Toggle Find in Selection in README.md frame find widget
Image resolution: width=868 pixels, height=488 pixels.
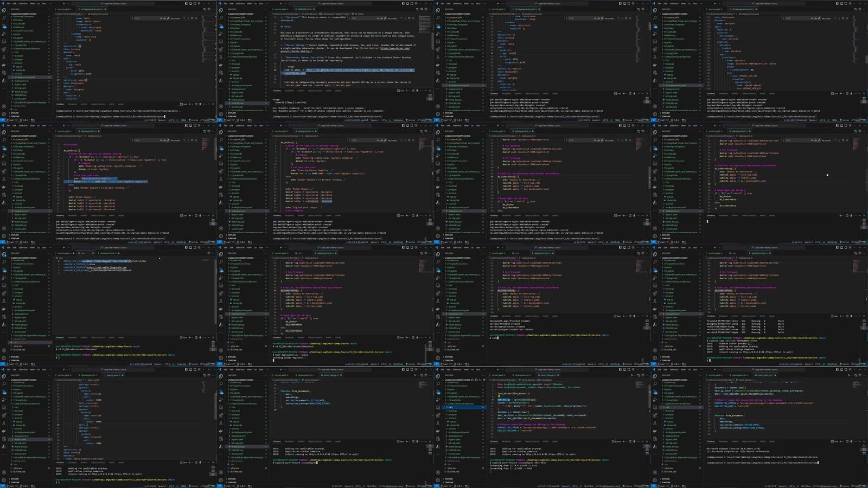tap(409, 18)
